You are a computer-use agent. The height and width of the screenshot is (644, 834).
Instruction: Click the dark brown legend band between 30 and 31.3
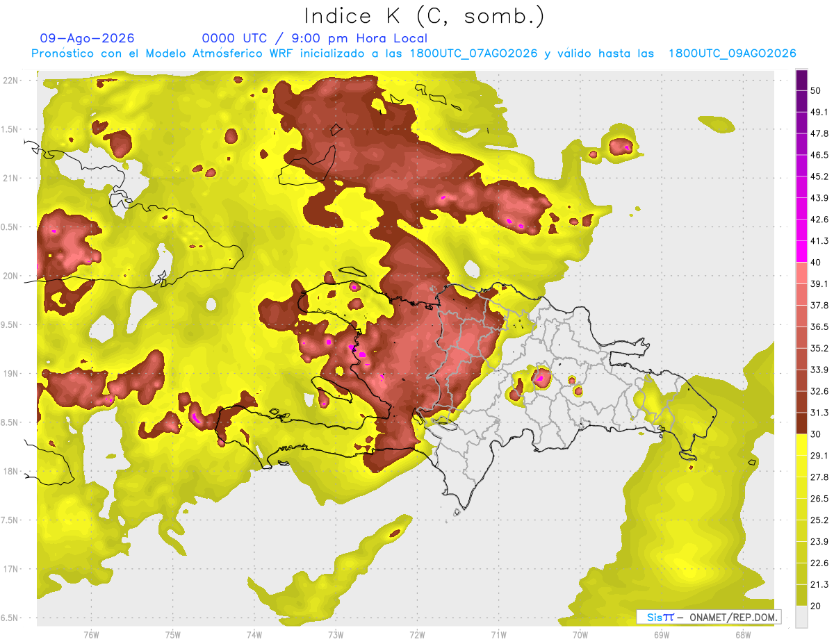802,424
